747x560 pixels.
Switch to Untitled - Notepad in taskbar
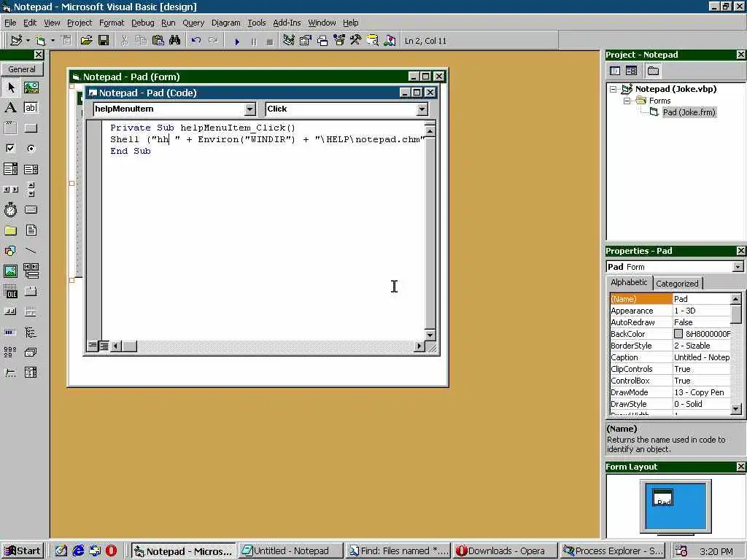pyautogui.click(x=290, y=551)
